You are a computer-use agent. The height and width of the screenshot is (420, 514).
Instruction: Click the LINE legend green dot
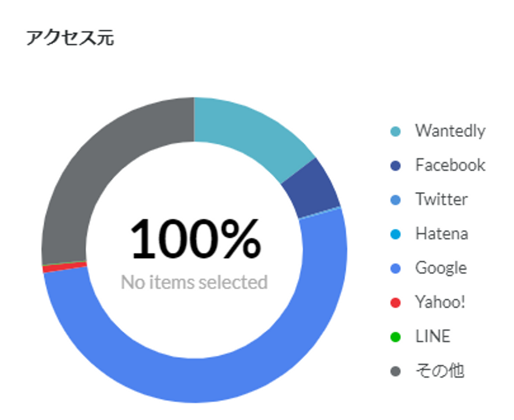[x=395, y=337]
